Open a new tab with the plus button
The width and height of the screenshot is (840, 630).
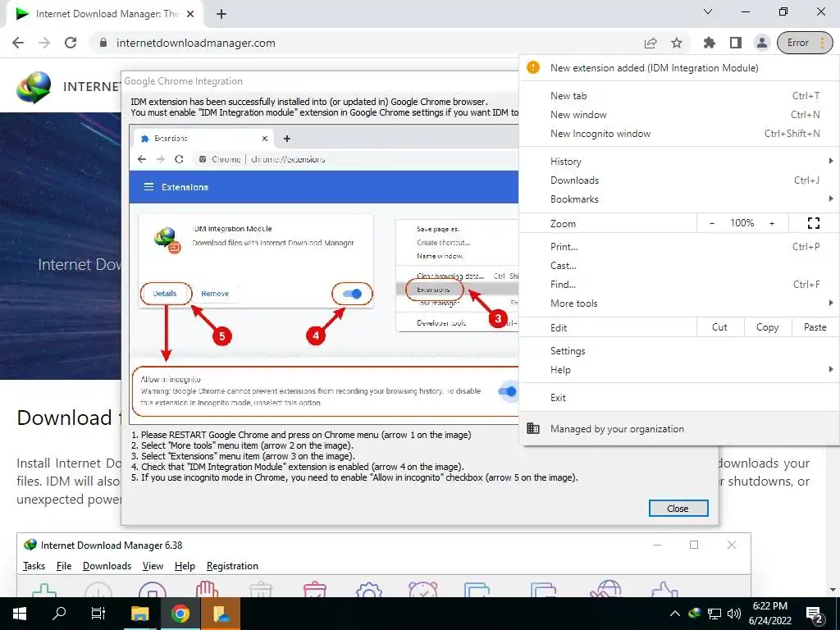(x=221, y=15)
